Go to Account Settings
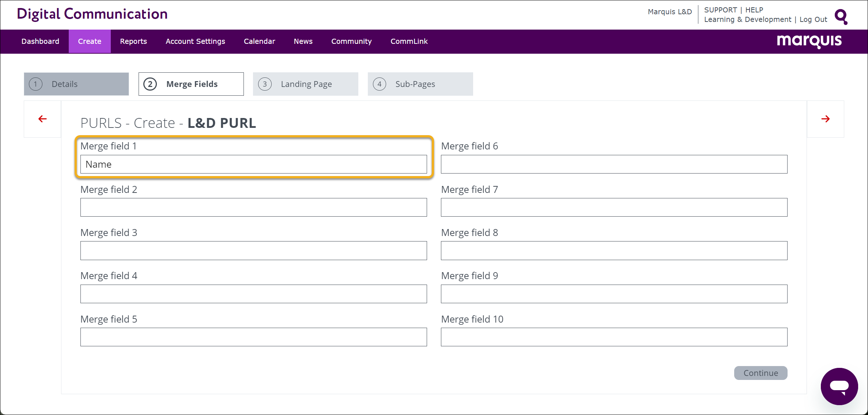This screenshot has height=415, width=868. [x=195, y=41]
